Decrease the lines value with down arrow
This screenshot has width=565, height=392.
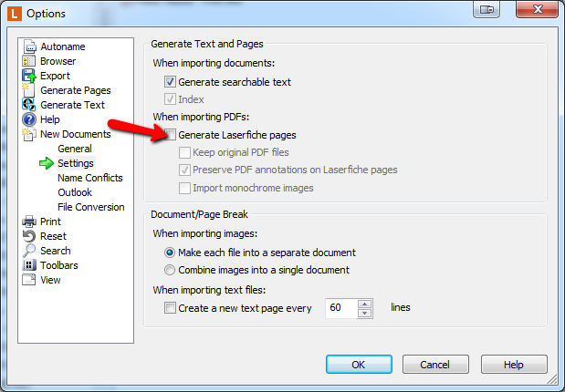click(365, 314)
